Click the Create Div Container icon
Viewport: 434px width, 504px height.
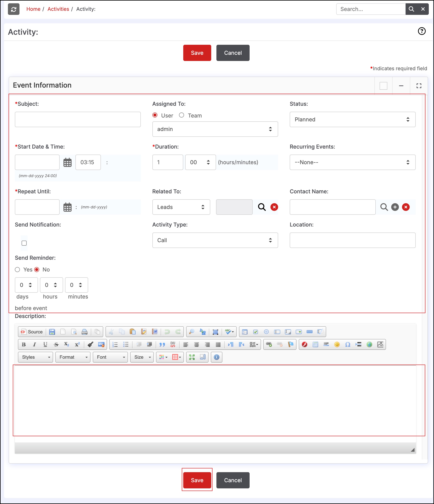(173, 344)
